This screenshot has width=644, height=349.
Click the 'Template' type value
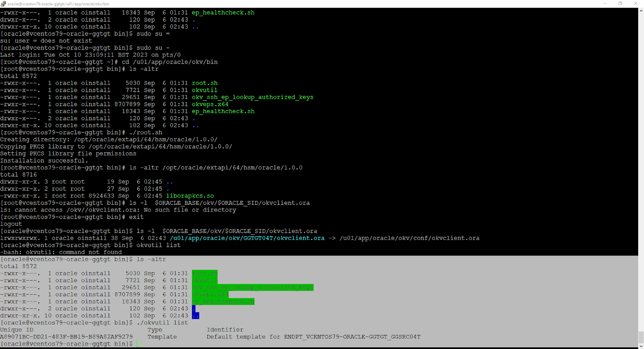(x=162, y=337)
